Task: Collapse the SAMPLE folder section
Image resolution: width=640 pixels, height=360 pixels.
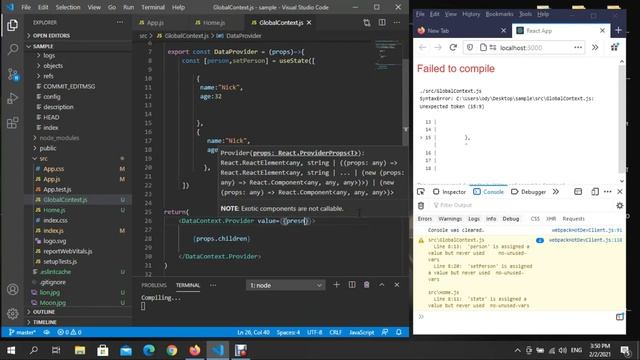Action: [x=78, y=46]
